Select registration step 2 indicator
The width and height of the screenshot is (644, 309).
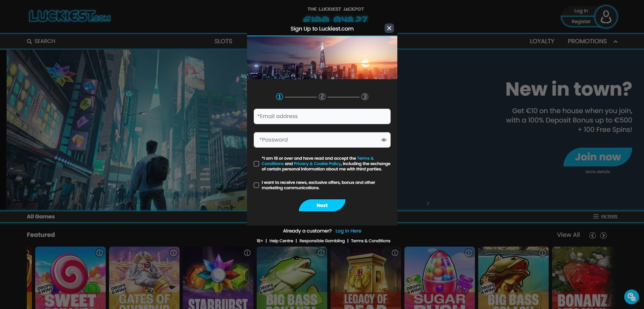click(x=322, y=97)
